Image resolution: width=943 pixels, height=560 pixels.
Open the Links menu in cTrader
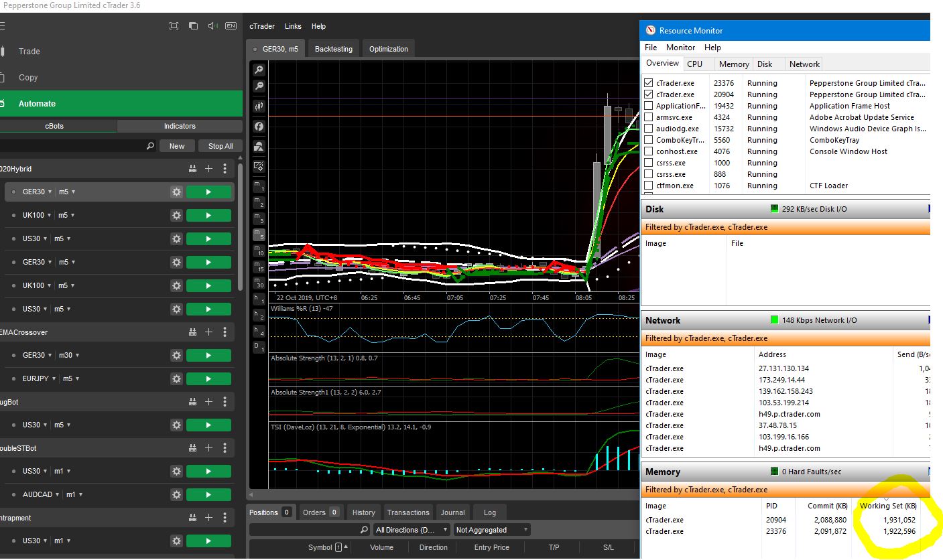[293, 26]
